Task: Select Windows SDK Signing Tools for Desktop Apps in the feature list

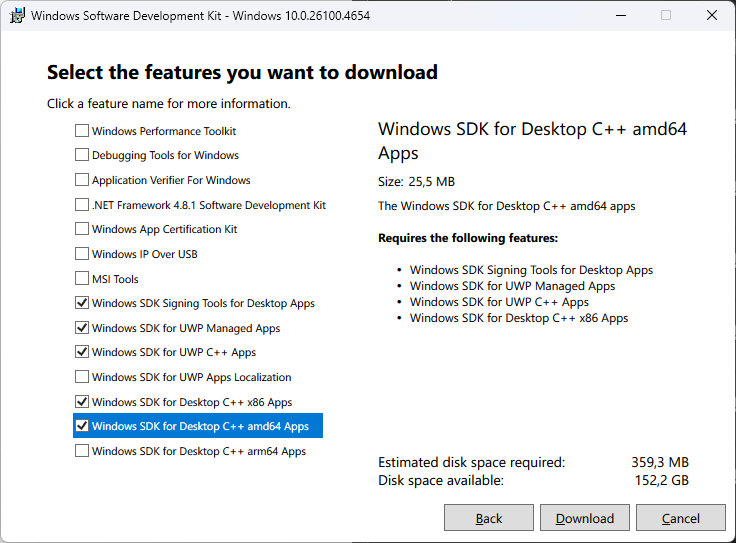Action: click(x=203, y=304)
